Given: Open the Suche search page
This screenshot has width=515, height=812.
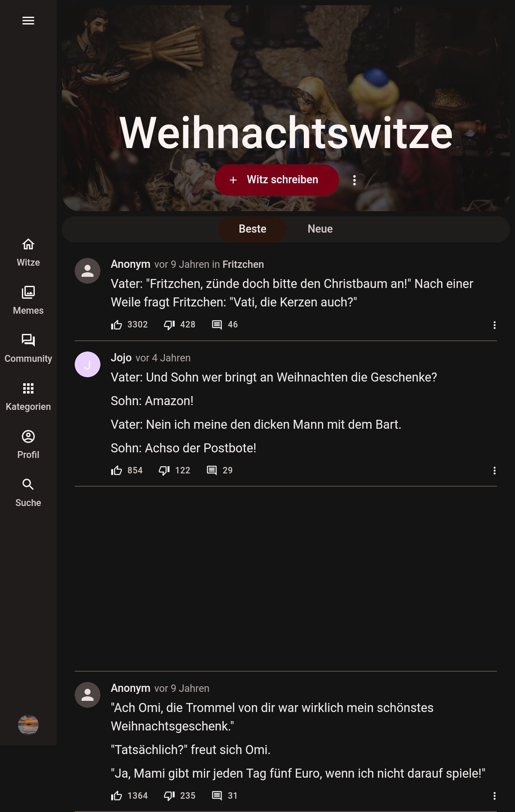Looking at the screenshot, I should tap(28, 492).
